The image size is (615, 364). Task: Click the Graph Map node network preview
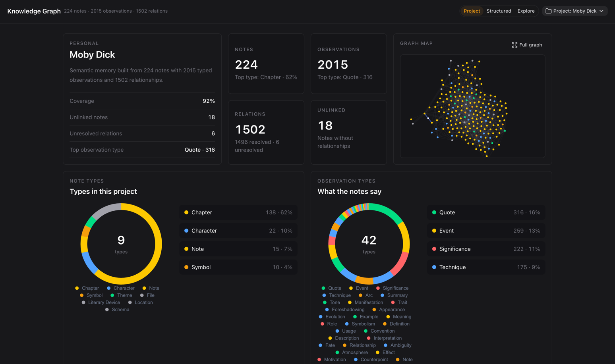point(472,106)
